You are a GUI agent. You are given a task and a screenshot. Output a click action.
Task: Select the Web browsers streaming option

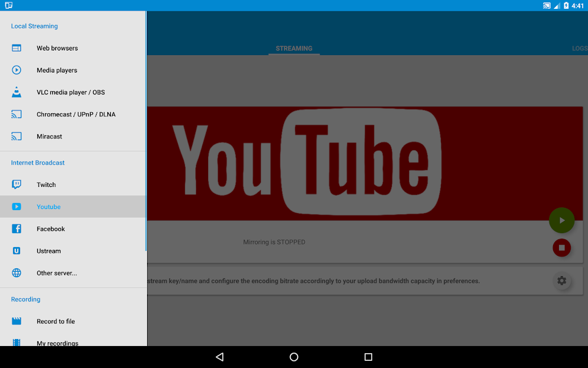16,48
